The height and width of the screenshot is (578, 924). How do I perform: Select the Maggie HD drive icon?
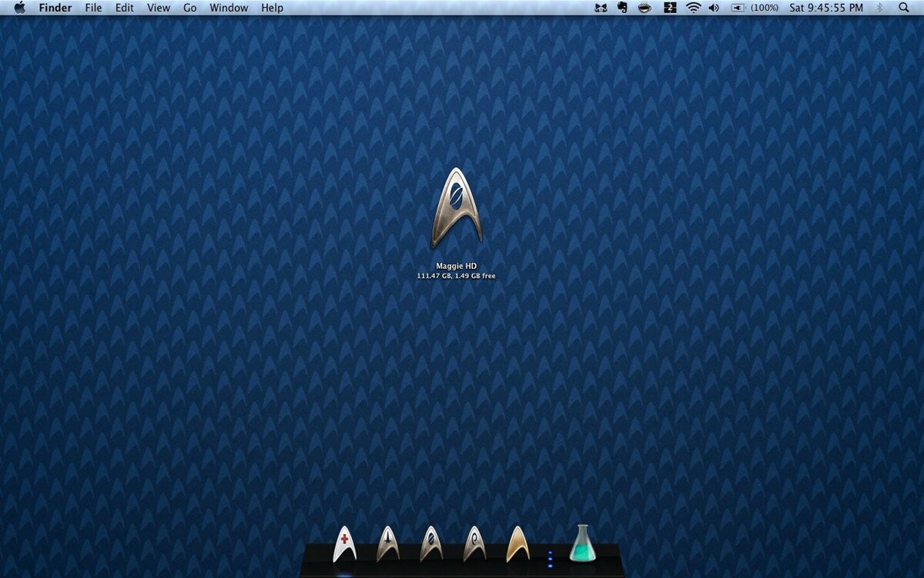click(457, 208)
